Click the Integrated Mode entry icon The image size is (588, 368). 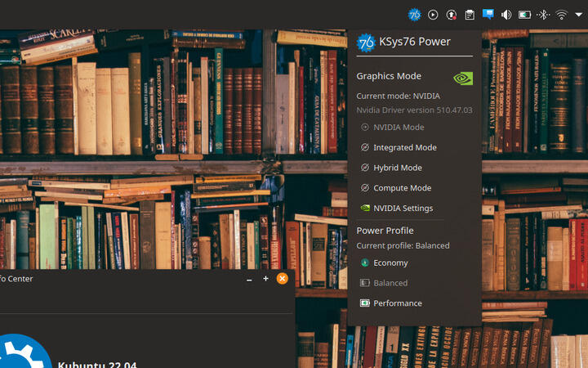coord(365,147)
